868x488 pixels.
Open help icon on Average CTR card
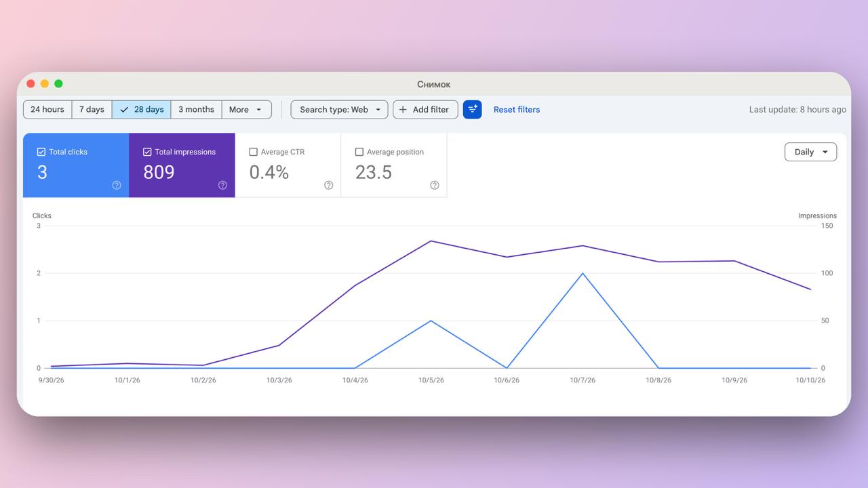[329, 185]
